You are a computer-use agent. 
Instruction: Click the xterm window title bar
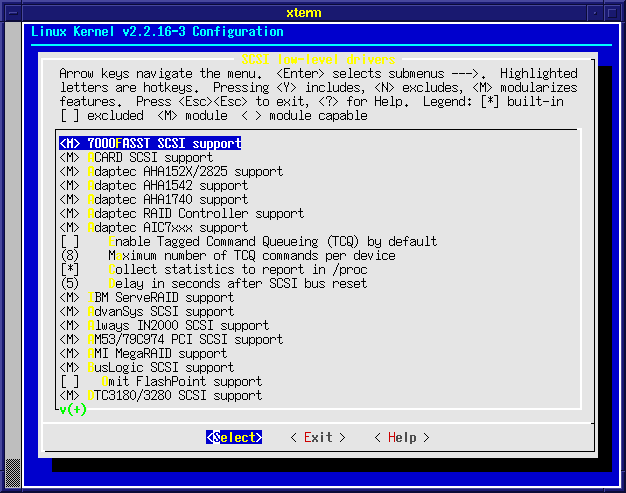(x=312, y=10)
